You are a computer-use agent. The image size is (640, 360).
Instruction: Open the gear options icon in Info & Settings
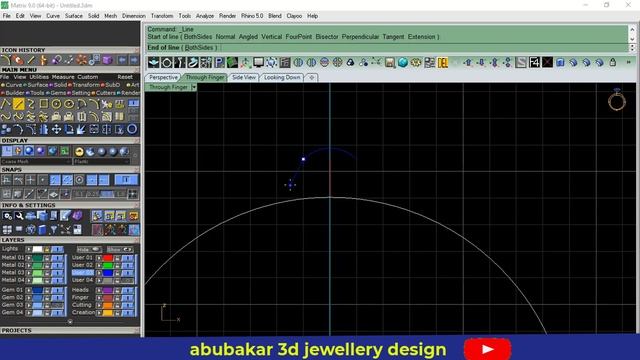7,216
